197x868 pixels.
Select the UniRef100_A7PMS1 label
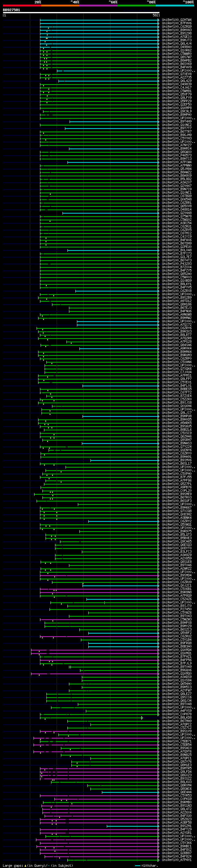pyautogui.click(x=177, y=375)
